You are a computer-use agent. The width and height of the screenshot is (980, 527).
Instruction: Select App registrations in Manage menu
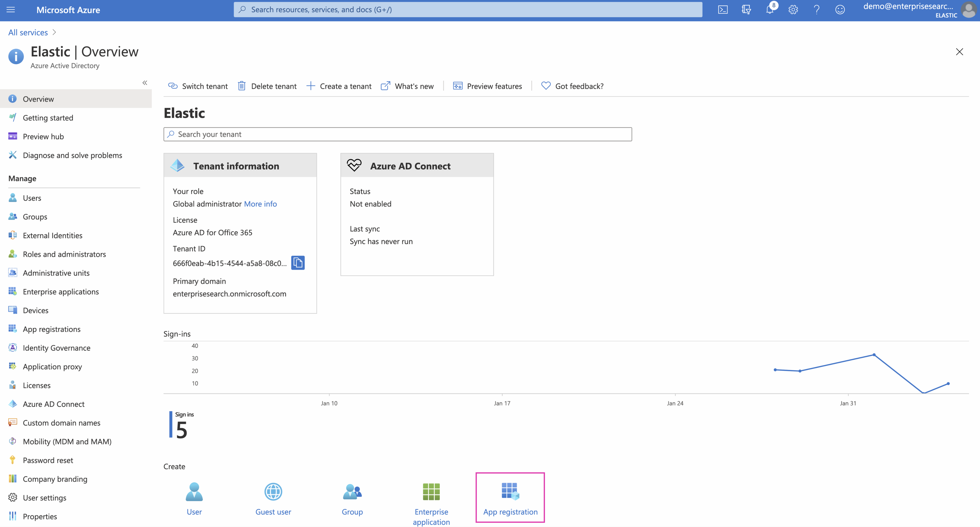click(51, 329)
